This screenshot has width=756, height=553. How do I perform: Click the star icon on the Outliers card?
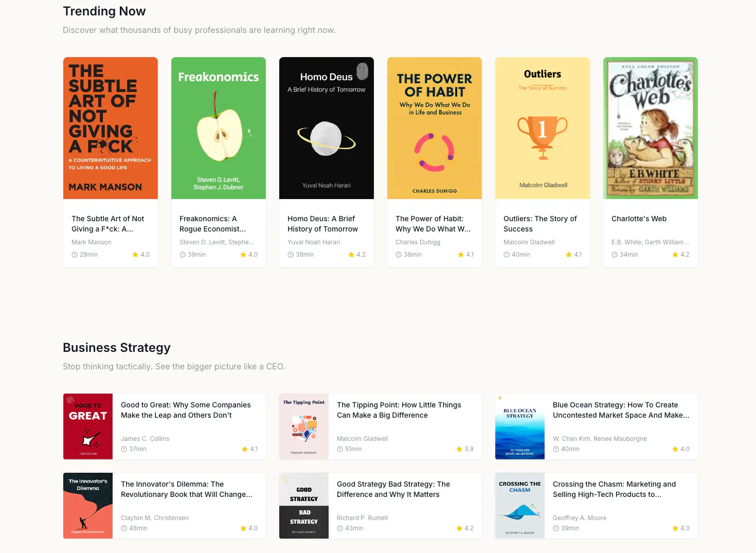(x=569, y=255)
